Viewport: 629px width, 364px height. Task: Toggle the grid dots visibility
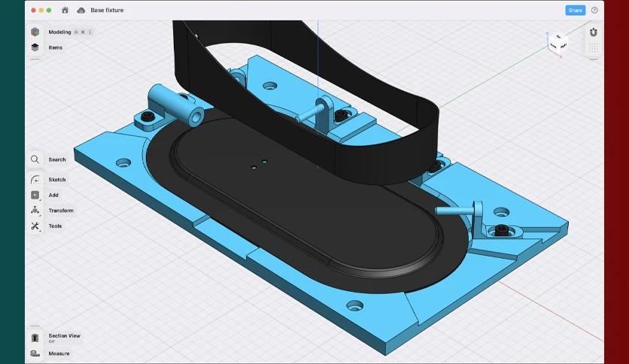tap(594, 48)
